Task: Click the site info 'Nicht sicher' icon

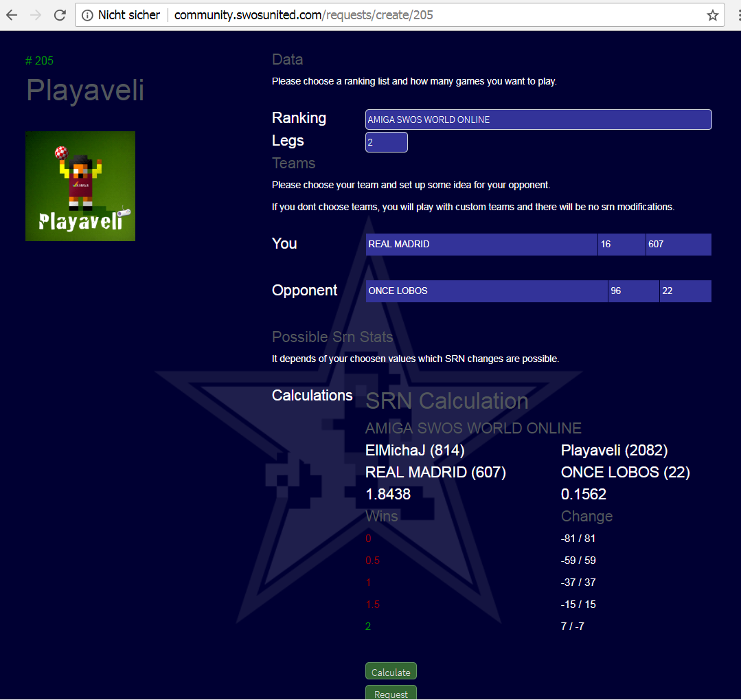Action: (87, 15)
